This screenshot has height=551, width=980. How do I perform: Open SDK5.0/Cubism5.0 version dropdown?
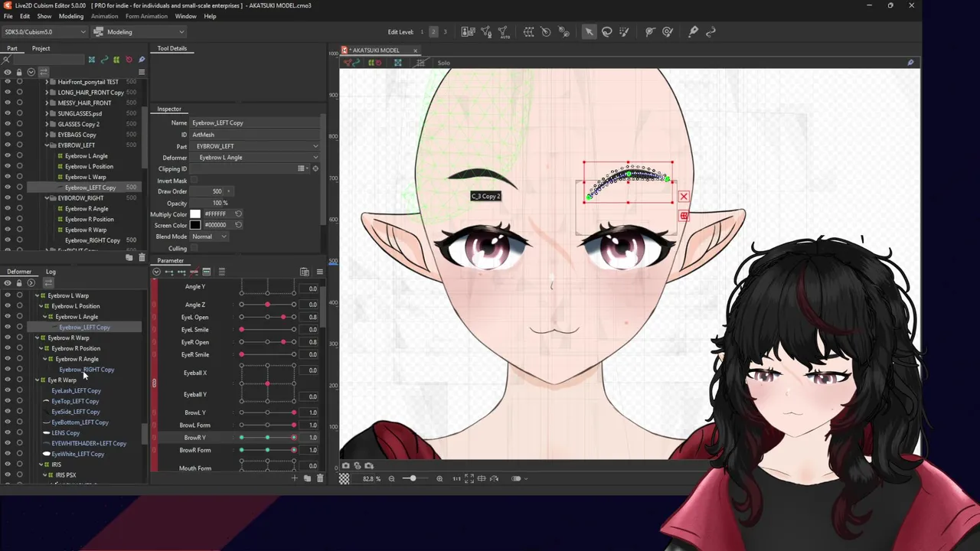point(44,32)
